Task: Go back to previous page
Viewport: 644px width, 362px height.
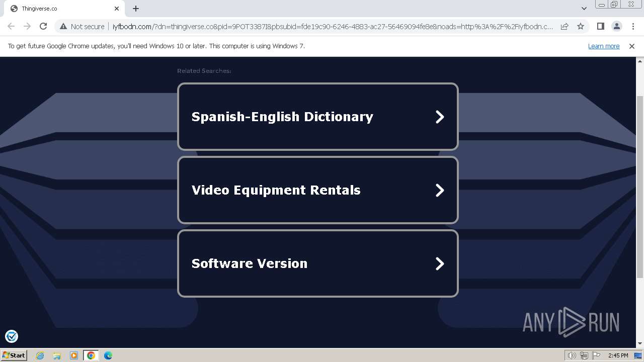Action: [x=11, y=26]
